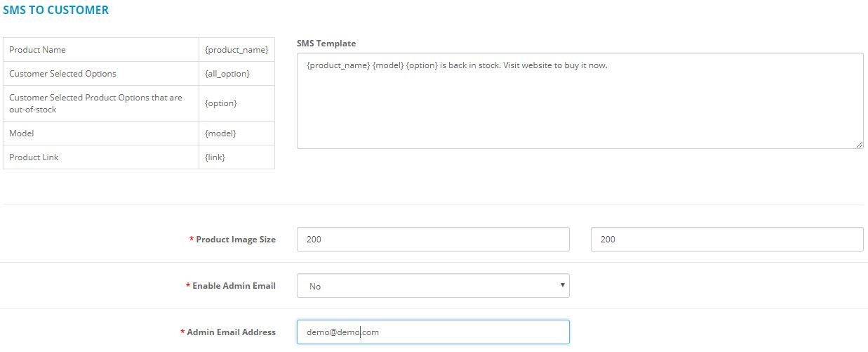This screenshot has width=868, height=352.
Task: Click the first Product Image Size field
Action: tap(433, 239)
